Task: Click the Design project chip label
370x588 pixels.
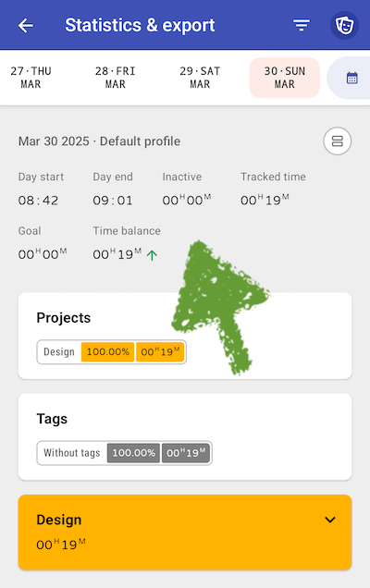Action: point(59,351)
